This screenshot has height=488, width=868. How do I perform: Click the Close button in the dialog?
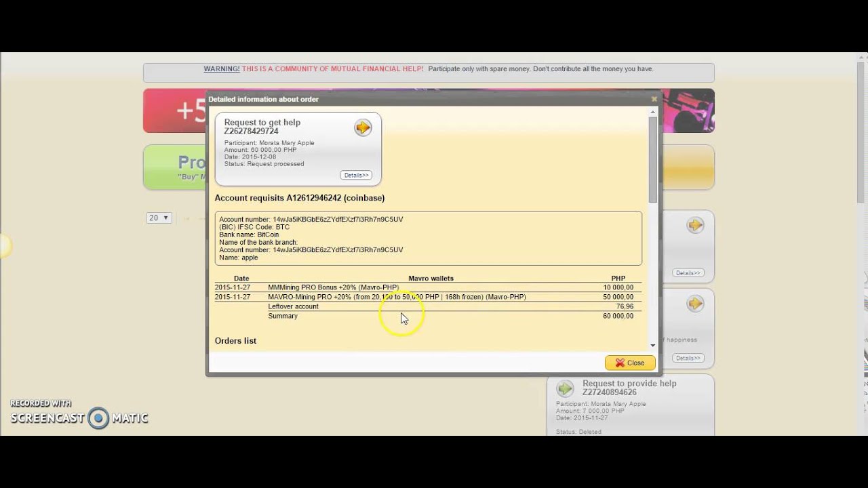pos(630,363)
